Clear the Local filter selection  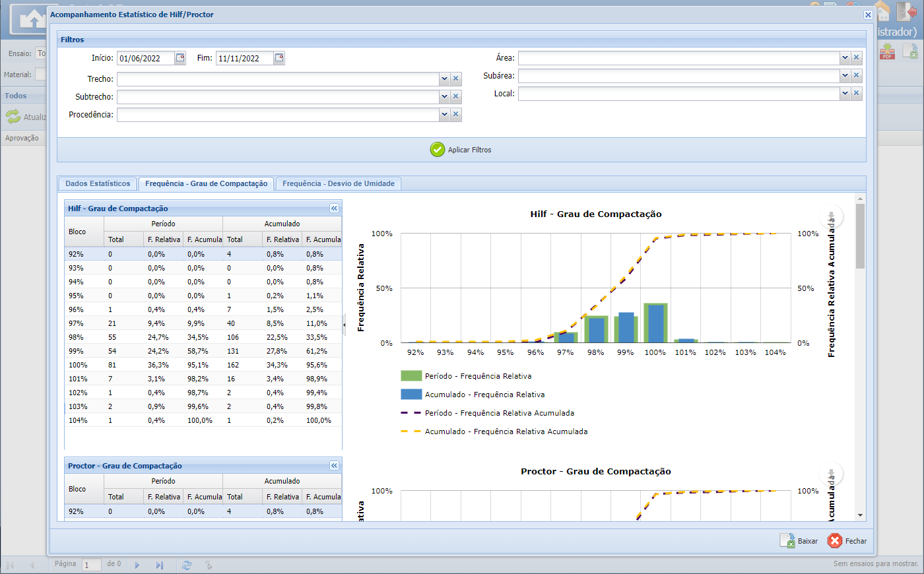click(856, 93)
